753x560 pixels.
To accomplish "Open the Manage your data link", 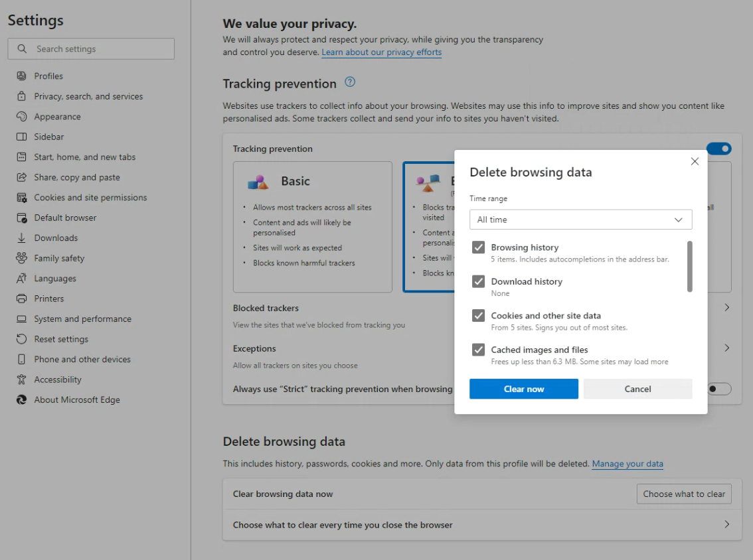I will pos(627,463).
